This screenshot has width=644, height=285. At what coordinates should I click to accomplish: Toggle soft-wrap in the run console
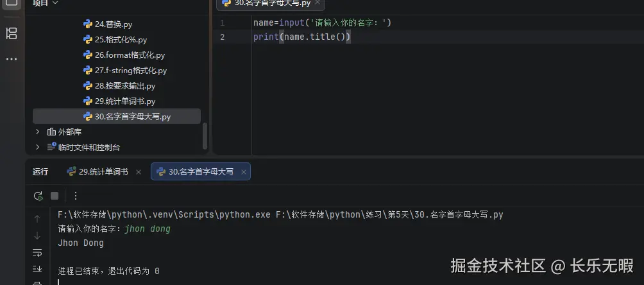[37, 252]
